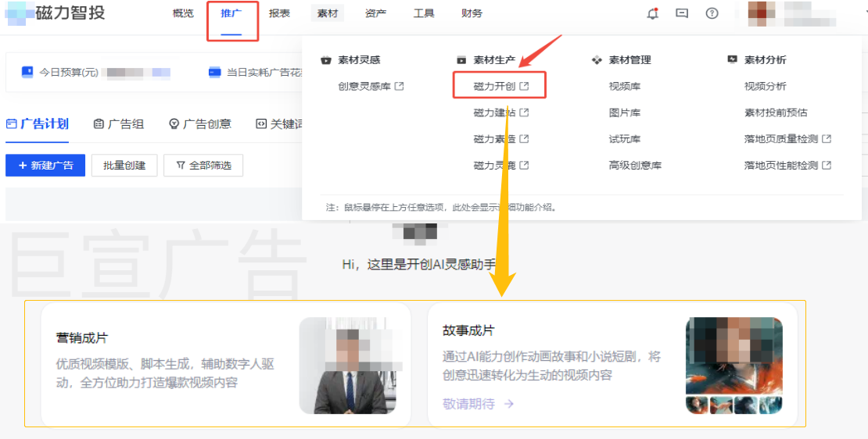Switch to the 广告组 tab
Image resolution: width=868 pixels, height=439 pixels.
pos(118,124)
